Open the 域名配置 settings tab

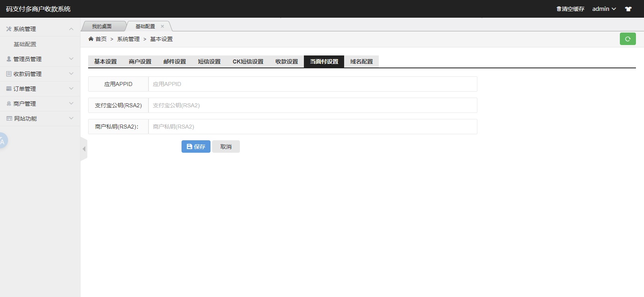361,61
